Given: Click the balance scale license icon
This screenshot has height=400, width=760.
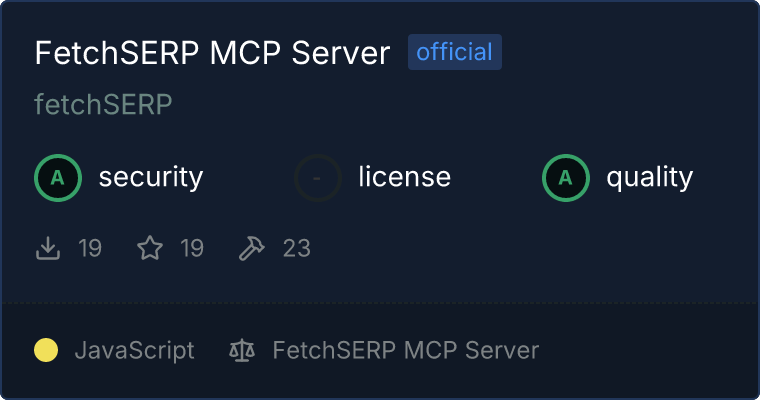Looking at the screenshot, I should point(242,350).
